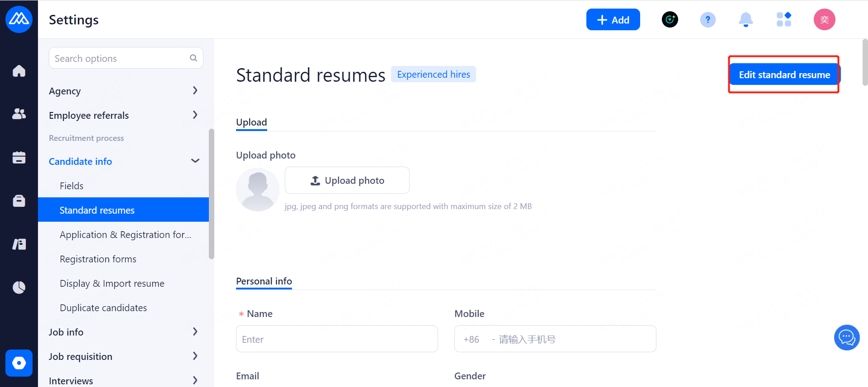Open the apps grid icon in header

[783, 20]
